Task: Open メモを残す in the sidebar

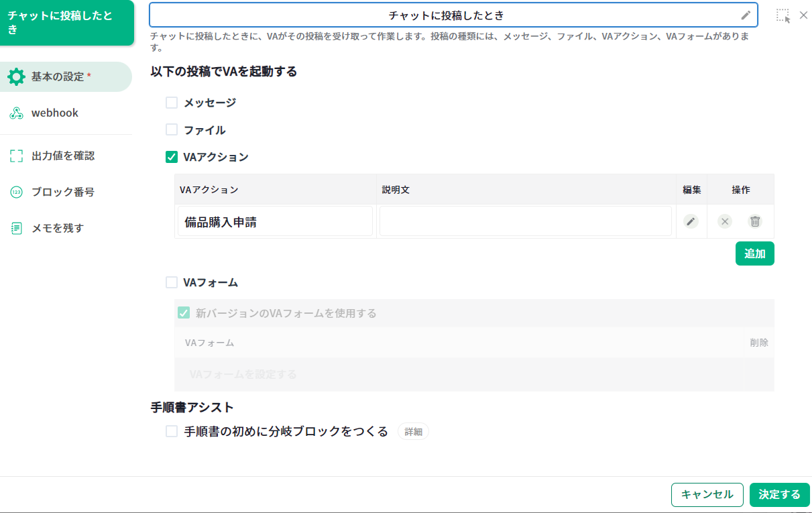Action: 66,229
